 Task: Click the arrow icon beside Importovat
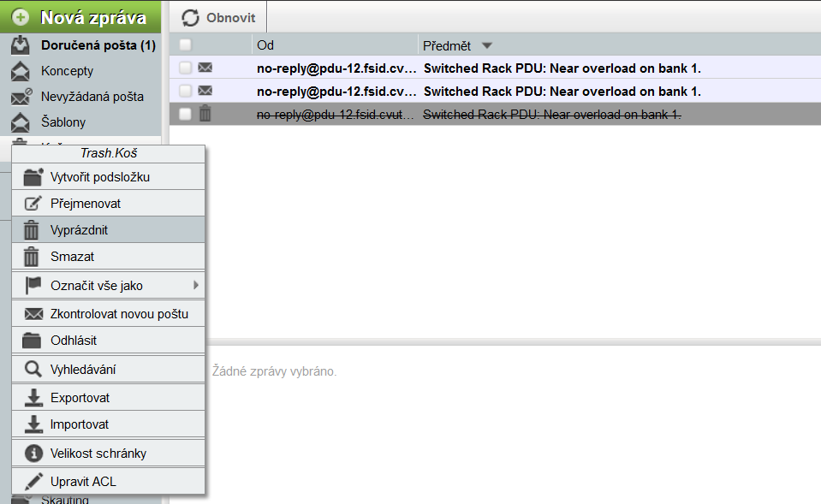[x=33, y=424]
